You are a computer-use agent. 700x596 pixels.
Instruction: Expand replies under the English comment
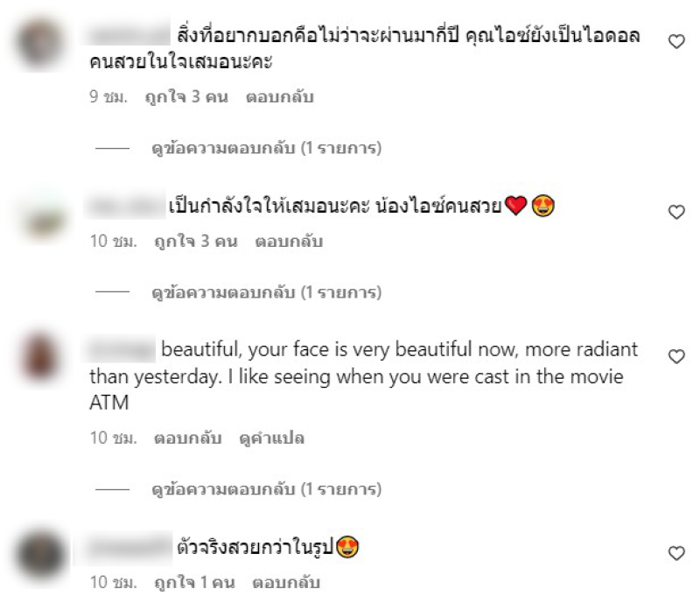tap(267, 489)
